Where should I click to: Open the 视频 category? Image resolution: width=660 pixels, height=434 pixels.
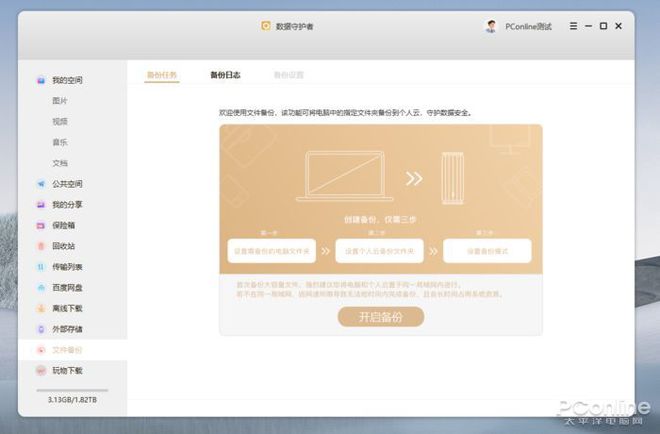pos(60,122)
